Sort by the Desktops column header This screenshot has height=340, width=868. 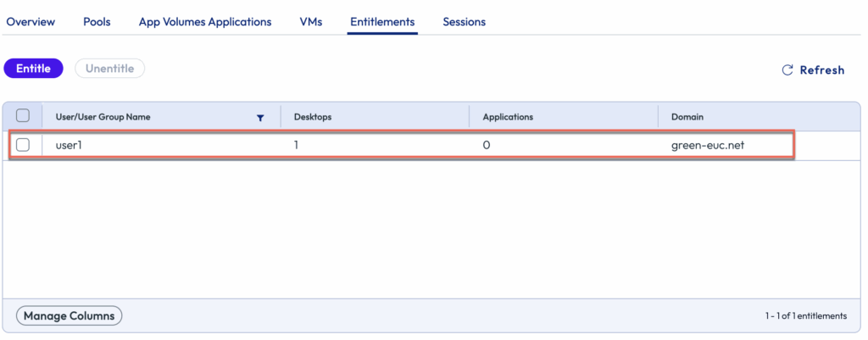click(313, 117)
